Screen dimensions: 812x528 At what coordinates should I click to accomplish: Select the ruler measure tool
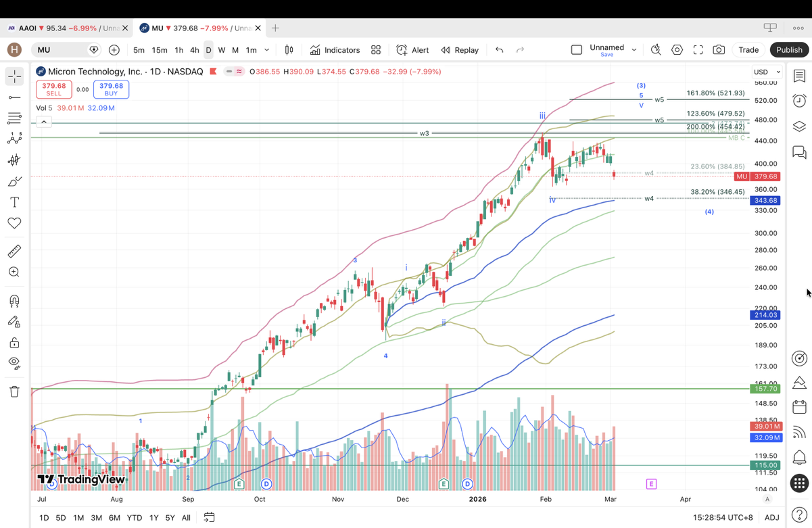coord(14,251)
